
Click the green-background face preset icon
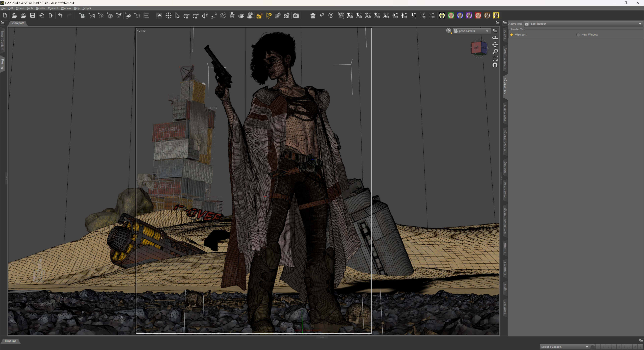point(451,15)
